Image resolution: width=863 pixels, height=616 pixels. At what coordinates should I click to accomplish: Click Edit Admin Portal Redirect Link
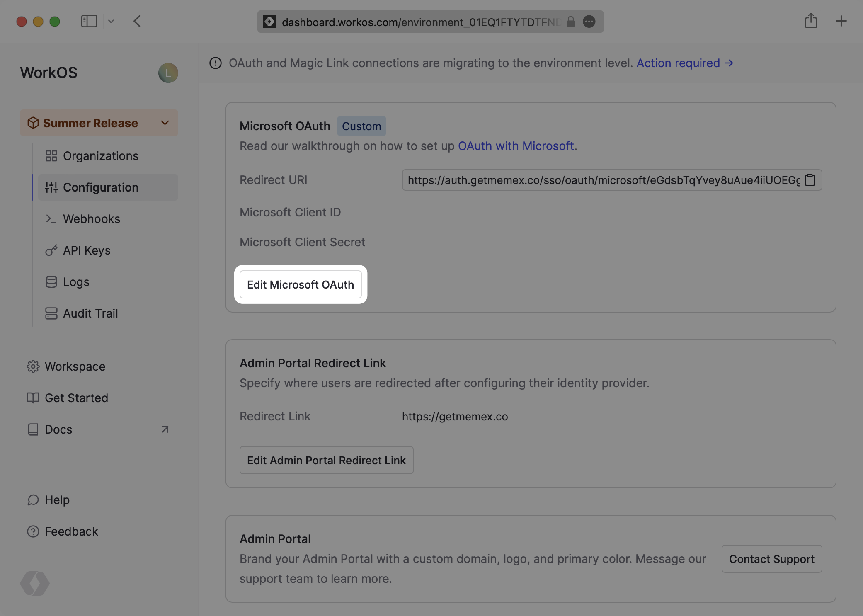326,460
